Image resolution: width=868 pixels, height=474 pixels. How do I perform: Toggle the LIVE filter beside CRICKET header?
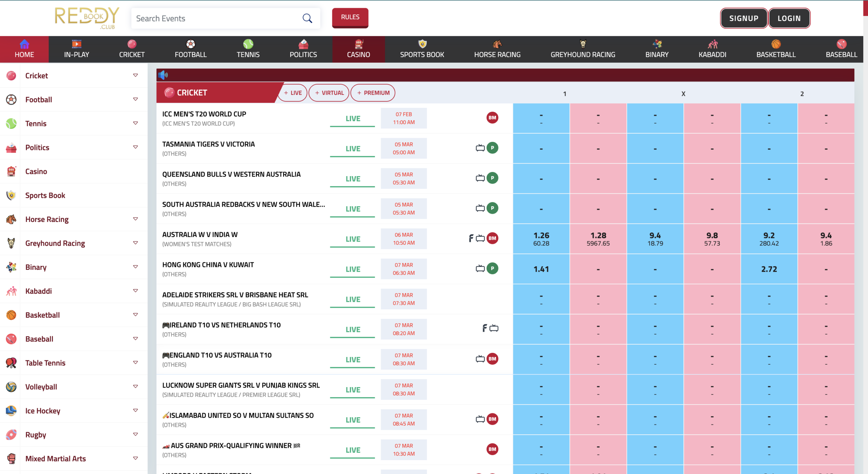coord(292,93)
